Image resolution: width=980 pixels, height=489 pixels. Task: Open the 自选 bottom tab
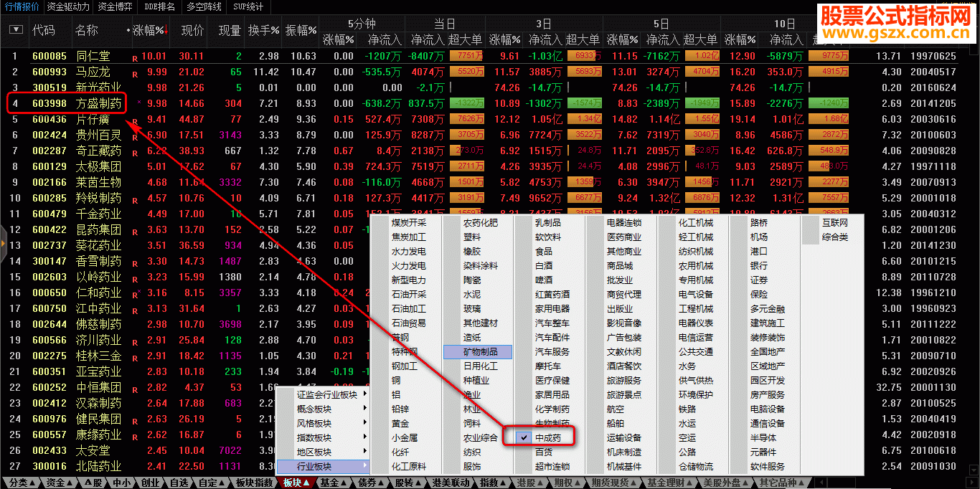[x=179, y=483]
